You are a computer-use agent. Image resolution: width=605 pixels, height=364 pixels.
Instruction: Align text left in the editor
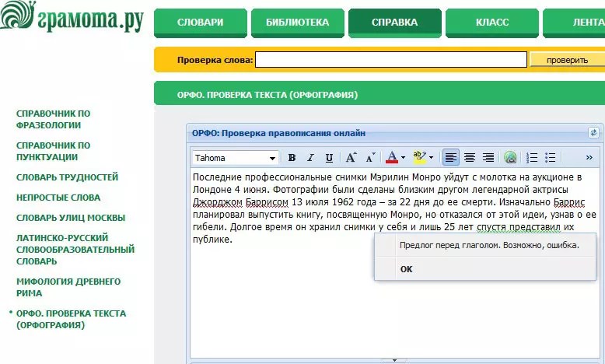click(x=451, y=158)
